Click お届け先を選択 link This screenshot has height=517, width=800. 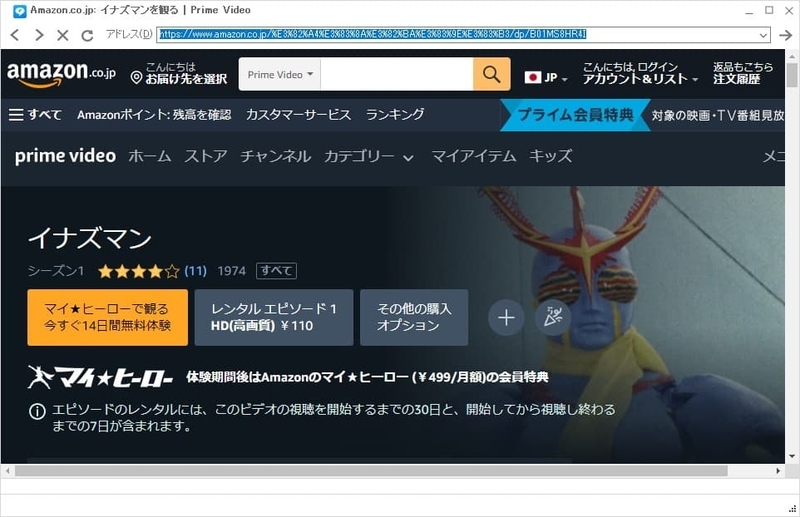186,79
